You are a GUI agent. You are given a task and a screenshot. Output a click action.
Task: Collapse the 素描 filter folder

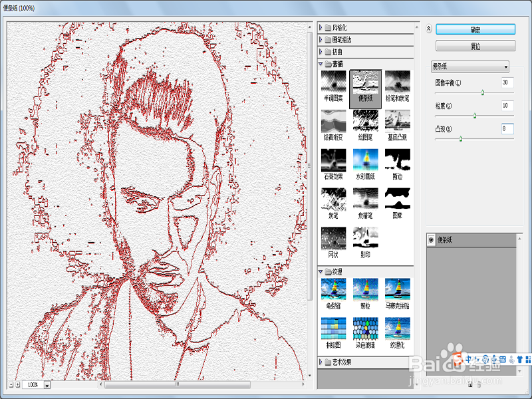coord(321,64)
